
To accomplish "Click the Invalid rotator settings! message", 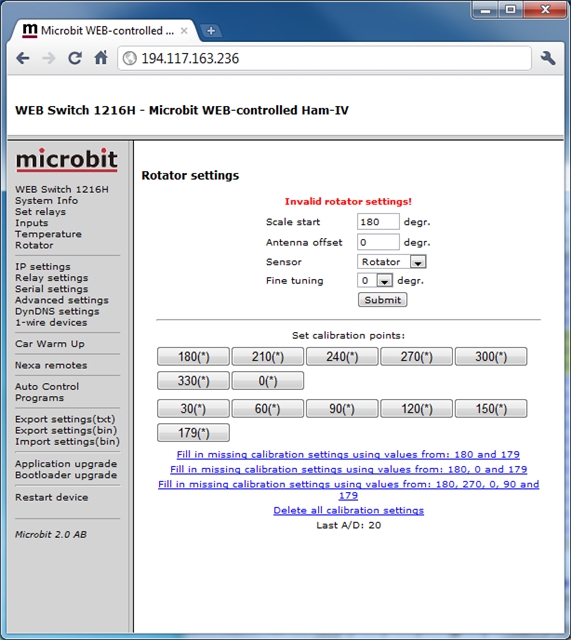I will [348, 201].
